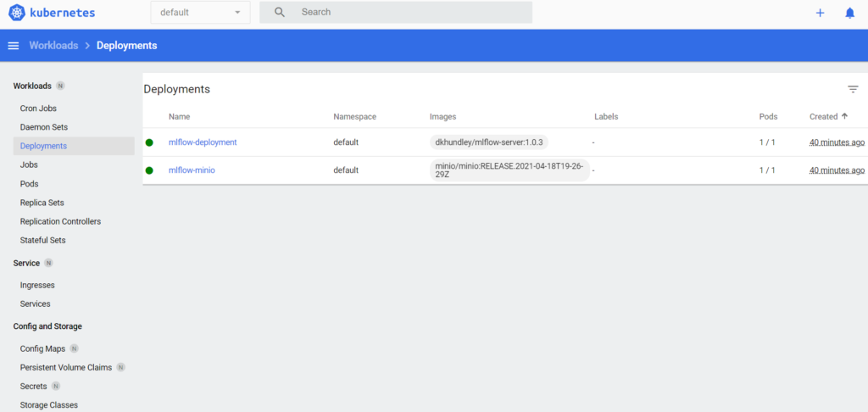
Task: Click the kubernetes title text
Action: [64, 12]
